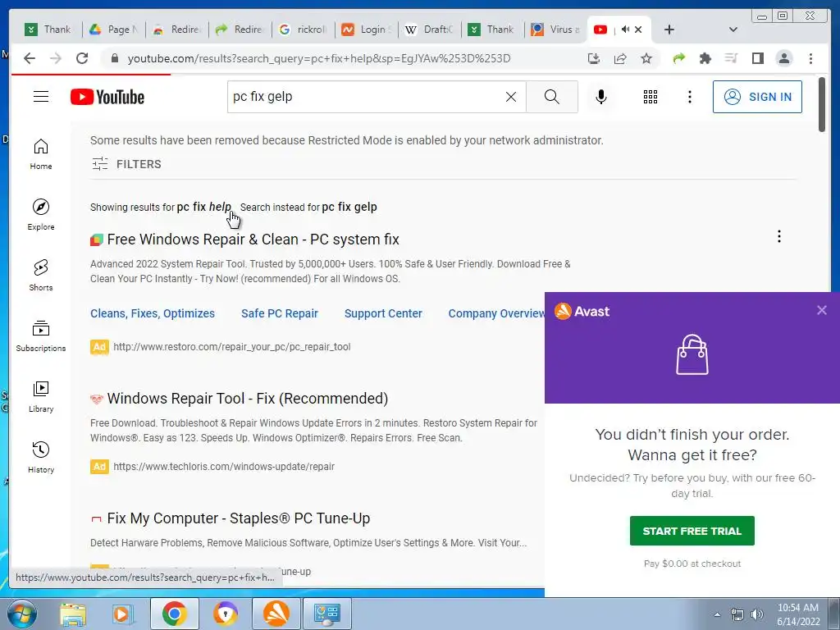Click the page vertical scrollbar thumb
The width and height of the screenshot is (840, 630).
pyautogui.click(x=822, y=104)
